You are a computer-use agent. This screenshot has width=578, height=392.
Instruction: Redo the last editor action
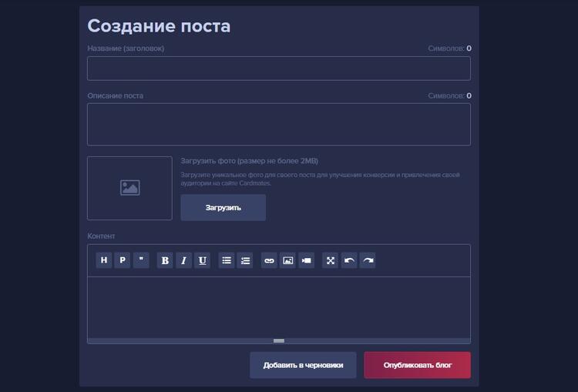(x=368, y=260)
